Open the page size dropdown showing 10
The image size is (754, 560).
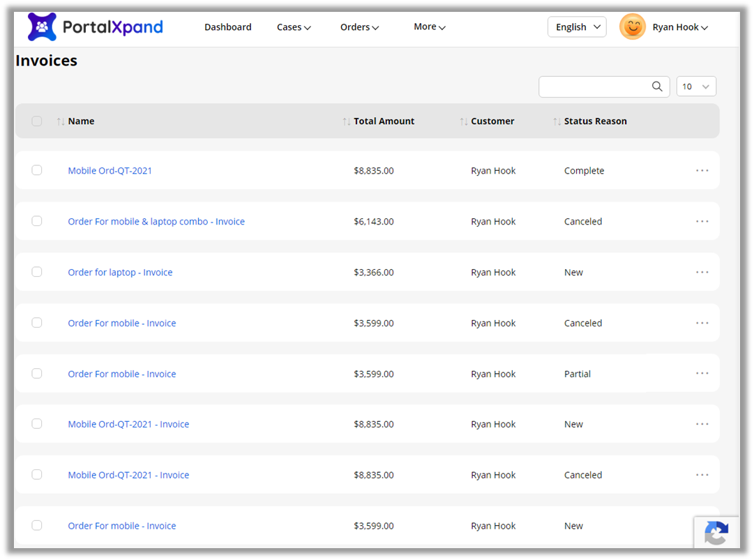695,86
